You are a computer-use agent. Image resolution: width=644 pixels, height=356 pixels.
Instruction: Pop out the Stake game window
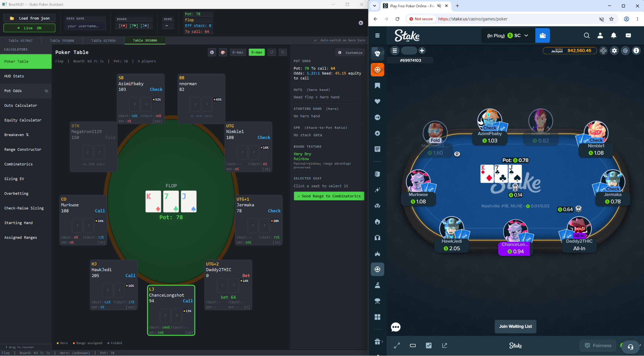(x=444, y=345)
